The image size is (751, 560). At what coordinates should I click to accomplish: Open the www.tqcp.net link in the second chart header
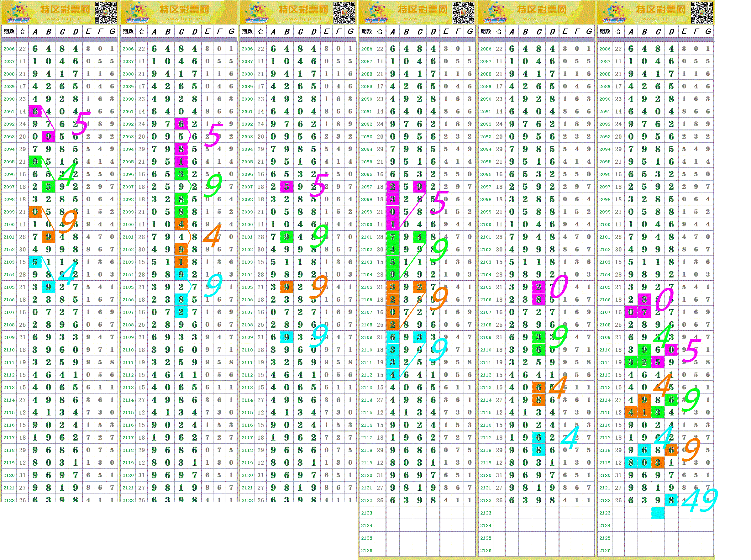point(184,19)
